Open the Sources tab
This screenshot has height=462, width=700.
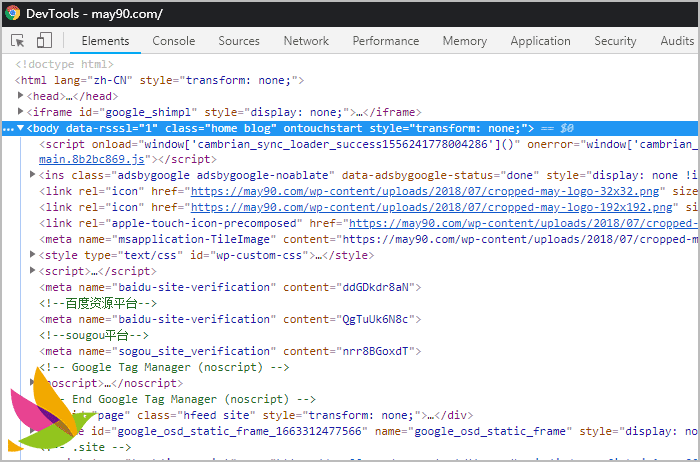pos(239,41)
